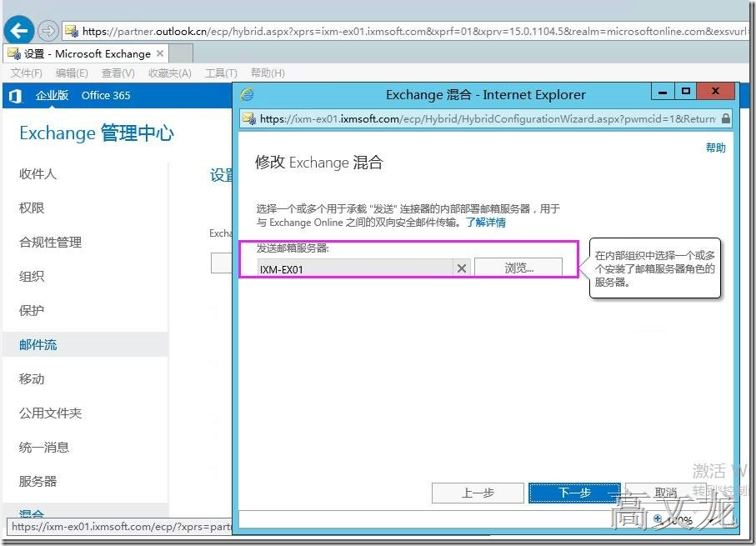Screen dimensions: 756x546
Task: Click the Office logo icon
Action: pyautogui.click(x=16, y=96)
